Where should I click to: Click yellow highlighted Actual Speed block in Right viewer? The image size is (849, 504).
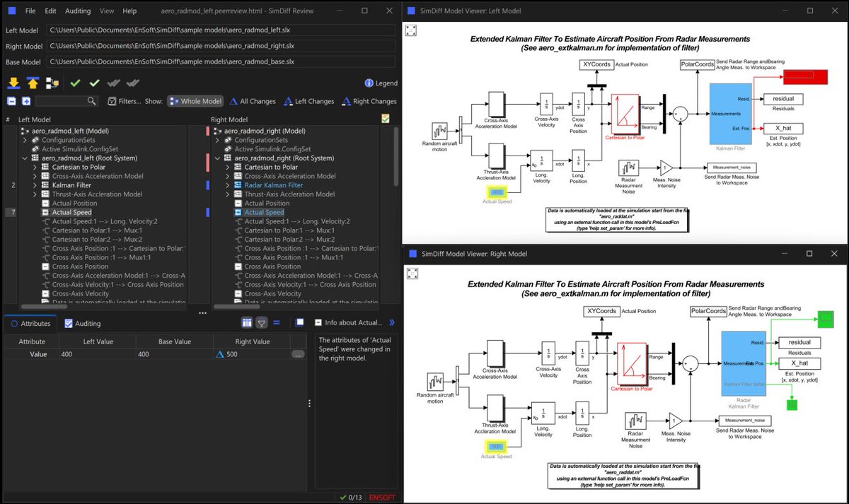tap(497, 447)
